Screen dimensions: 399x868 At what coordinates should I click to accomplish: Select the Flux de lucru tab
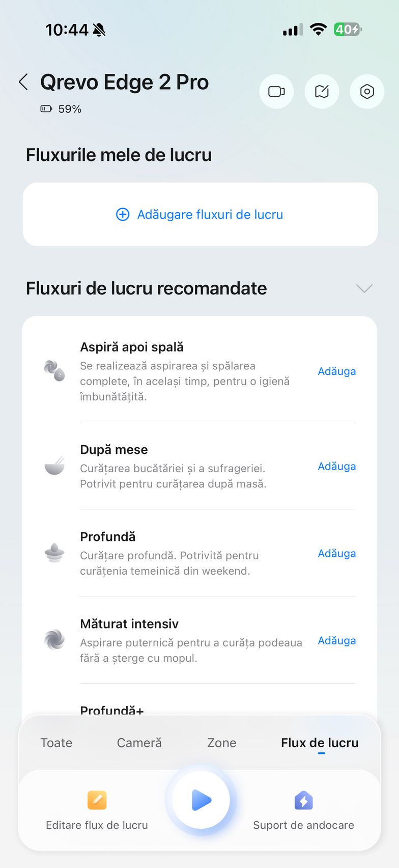[320, 743]
